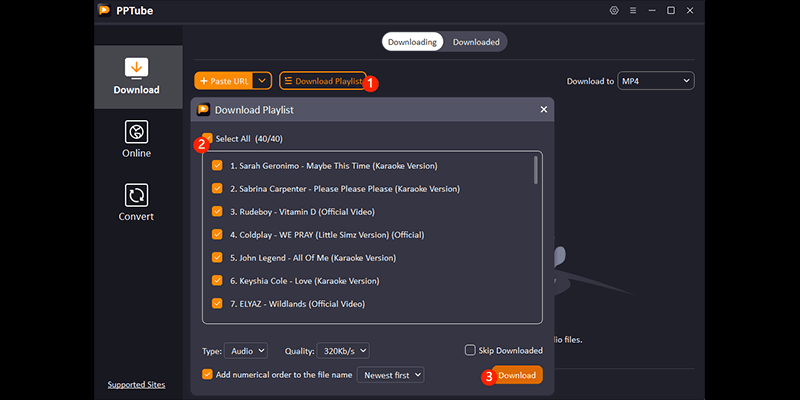Click the playlist vertical scrollbar thumb

click(535, 170)
